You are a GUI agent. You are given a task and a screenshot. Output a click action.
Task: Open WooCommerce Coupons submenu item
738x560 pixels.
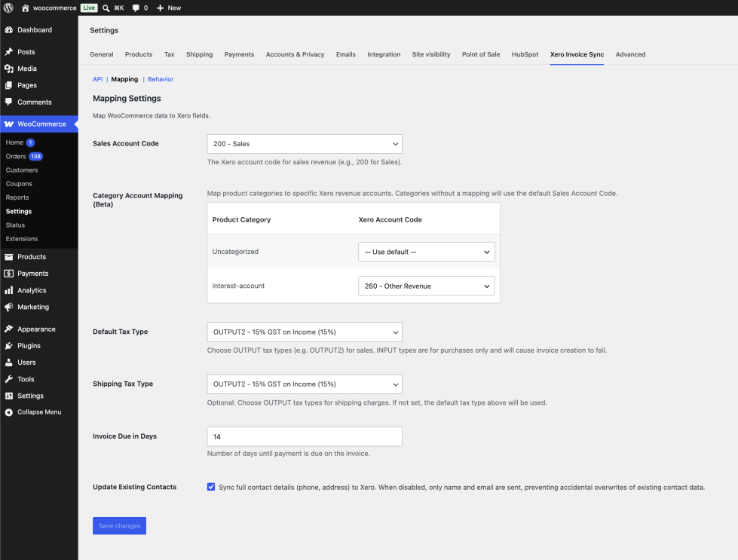[x=19, y=184]
